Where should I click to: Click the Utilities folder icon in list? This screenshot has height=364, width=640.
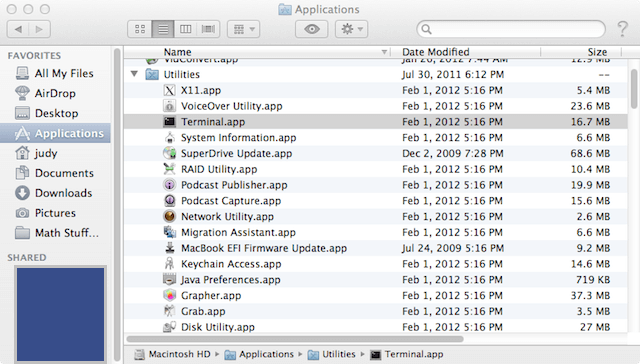point(152,74)
